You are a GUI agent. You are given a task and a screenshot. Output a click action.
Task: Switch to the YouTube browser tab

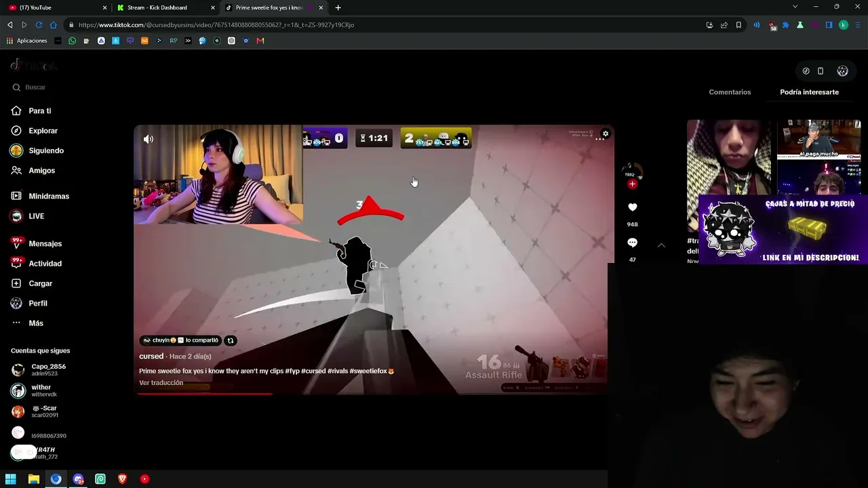point(57,7)
